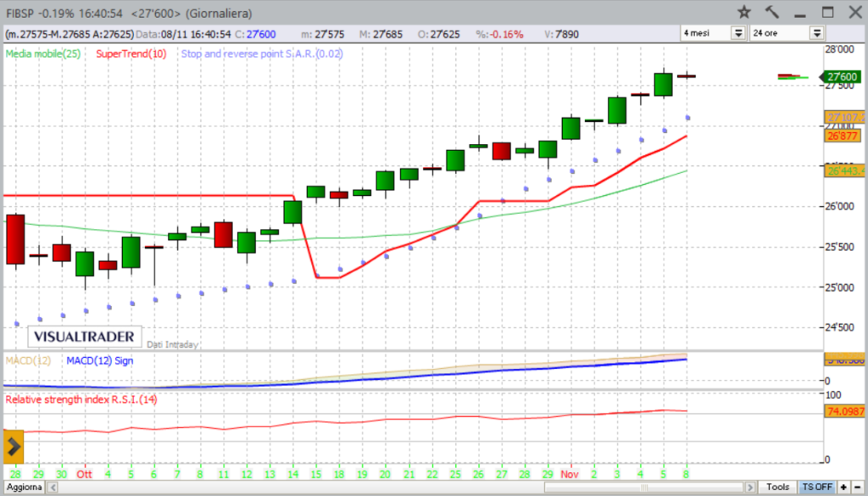The image size is (868, 496).
Task: Click the Aggiorna button
Action: 24,488
